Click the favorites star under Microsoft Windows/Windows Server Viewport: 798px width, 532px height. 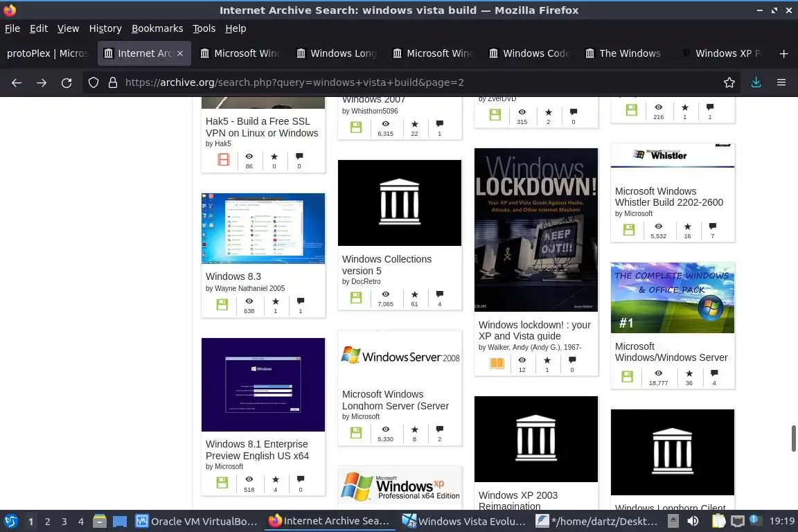(x=689, y=373)
